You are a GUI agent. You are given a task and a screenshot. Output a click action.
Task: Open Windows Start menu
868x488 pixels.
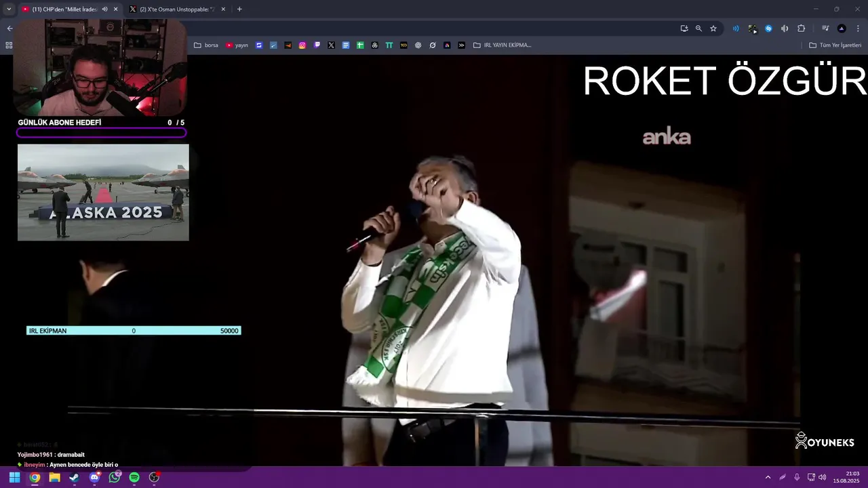tap(14, 477)
